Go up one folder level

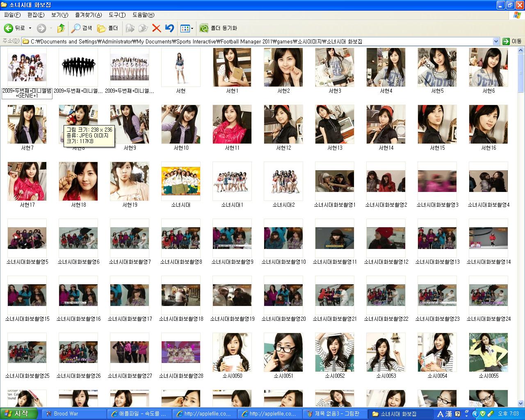61,28
